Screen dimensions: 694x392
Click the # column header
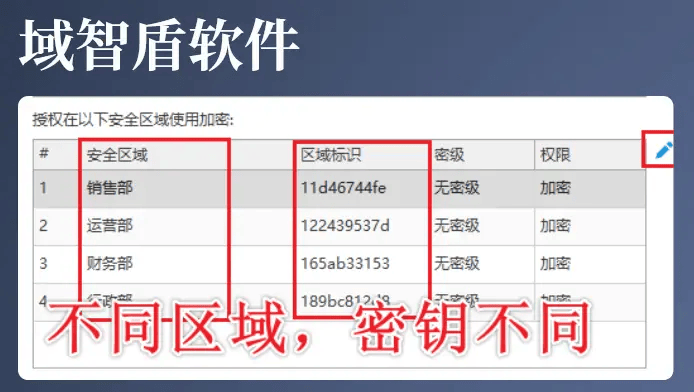(x=43, y=154)
